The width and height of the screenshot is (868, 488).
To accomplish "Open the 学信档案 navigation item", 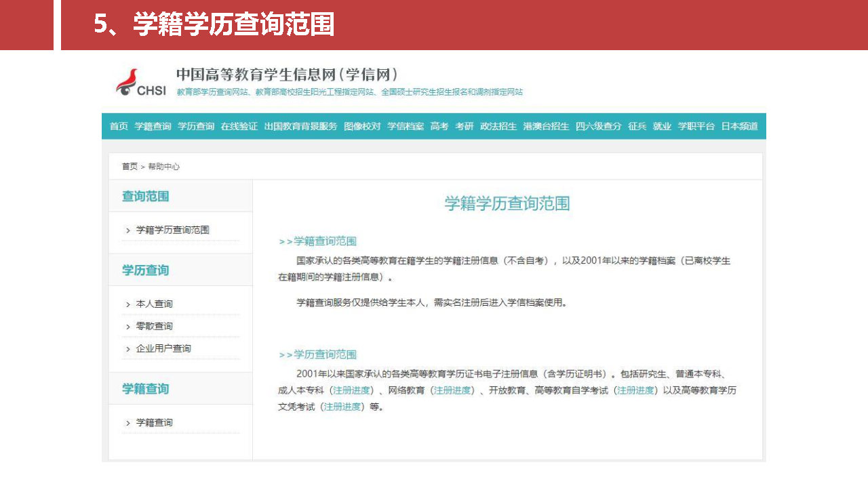I will (x=406, y=126).
